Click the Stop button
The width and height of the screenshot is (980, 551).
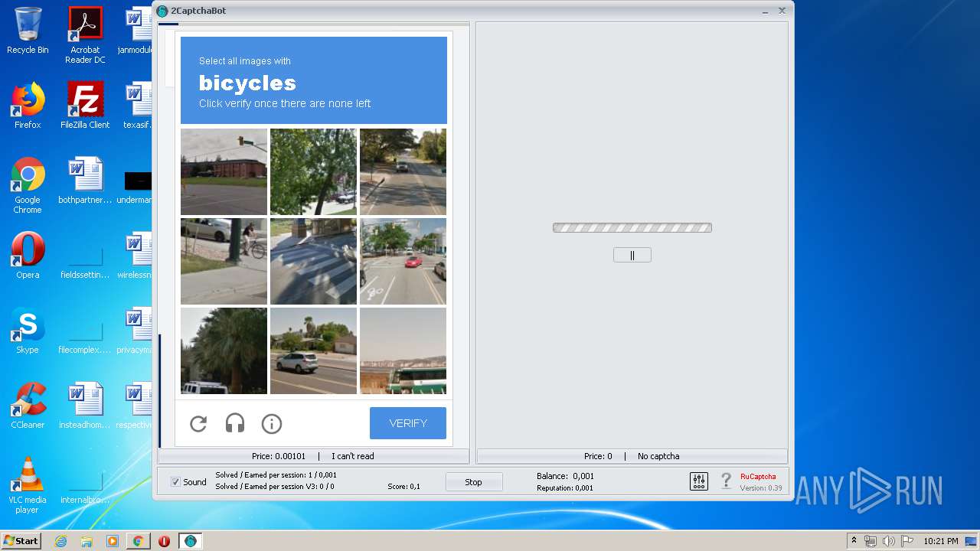tap(474, 482)
